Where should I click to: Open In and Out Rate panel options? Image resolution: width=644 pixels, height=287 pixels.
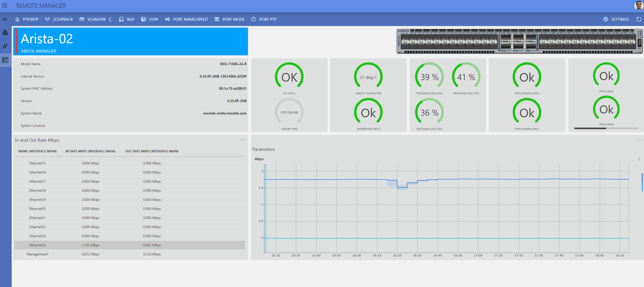tap(243, 140)
